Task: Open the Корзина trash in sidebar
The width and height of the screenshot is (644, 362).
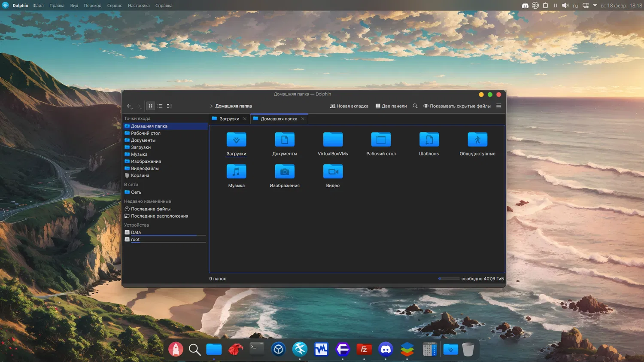Action: pyautogui.click(x=140, y=176)
